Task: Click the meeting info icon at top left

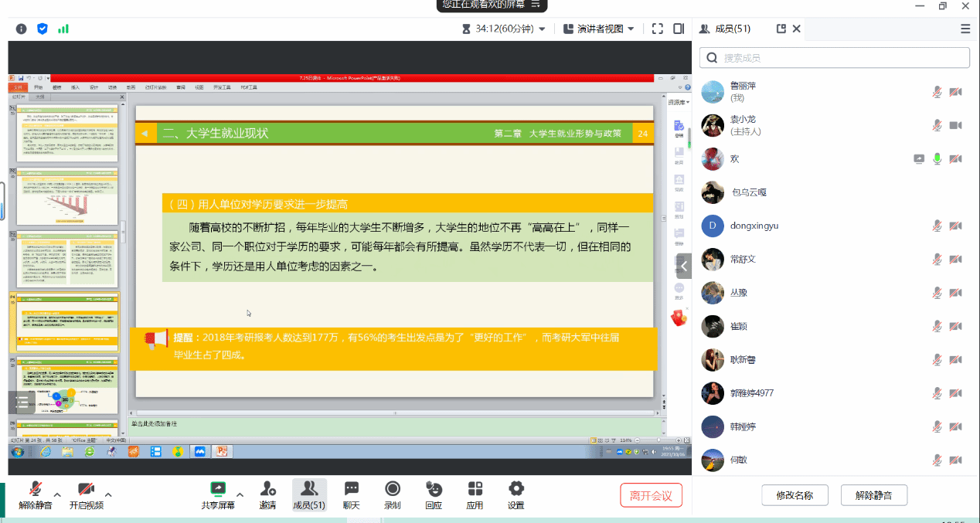Action: click(21, 29)
